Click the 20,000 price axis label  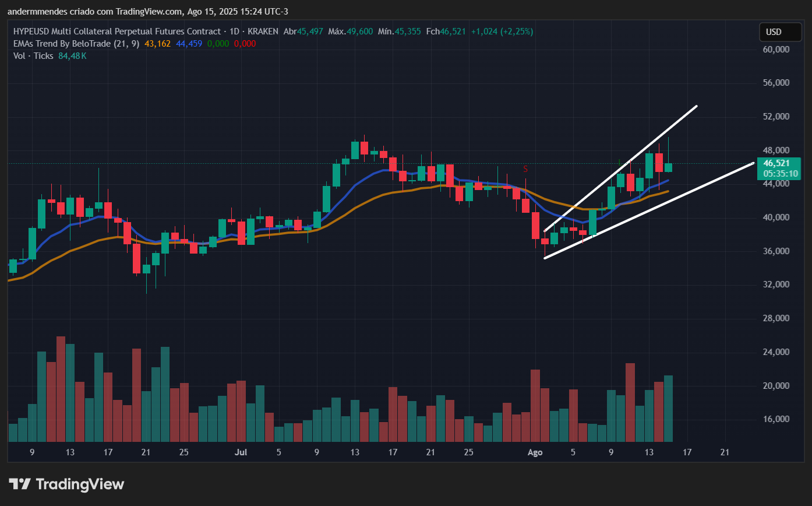click(x=776, y=386)
